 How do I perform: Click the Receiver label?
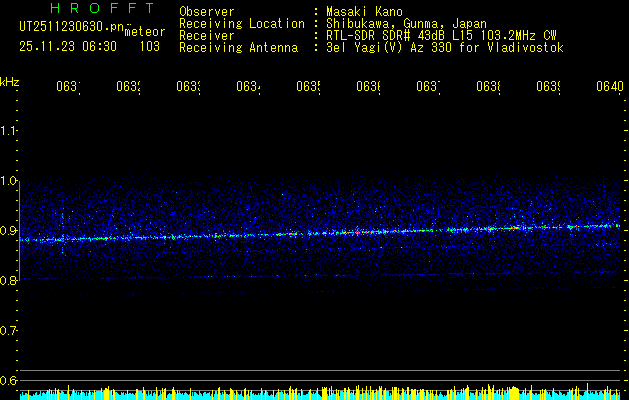point(207,36)
